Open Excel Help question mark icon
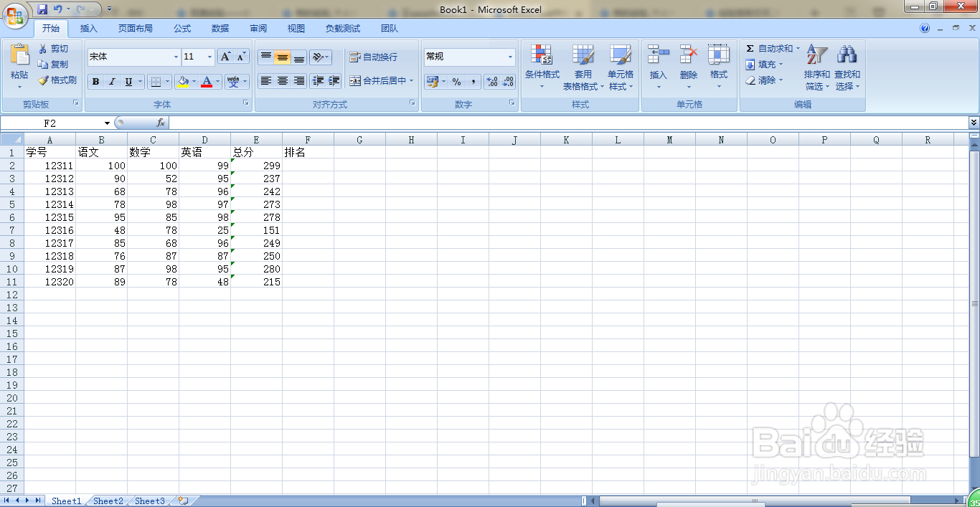The width and height of the screenshot is (980, 507). point(925,29)
